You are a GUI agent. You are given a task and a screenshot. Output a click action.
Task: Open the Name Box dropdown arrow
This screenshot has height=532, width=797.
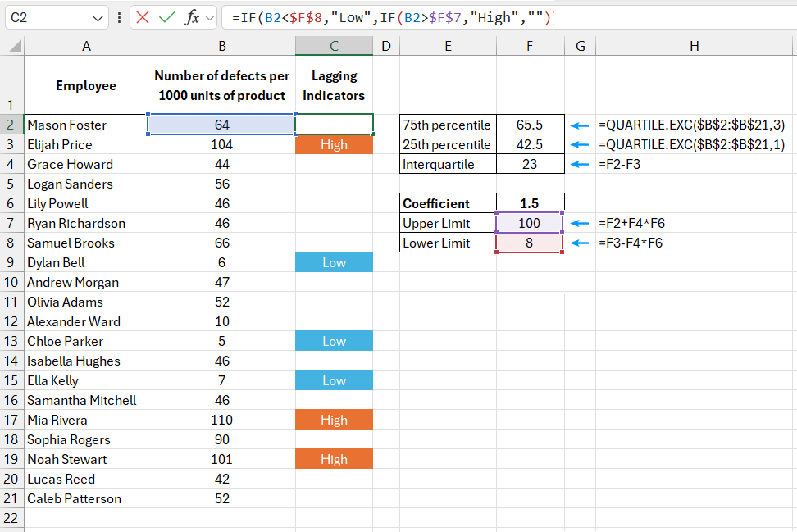pyautogui.click(x=98, y=16)
